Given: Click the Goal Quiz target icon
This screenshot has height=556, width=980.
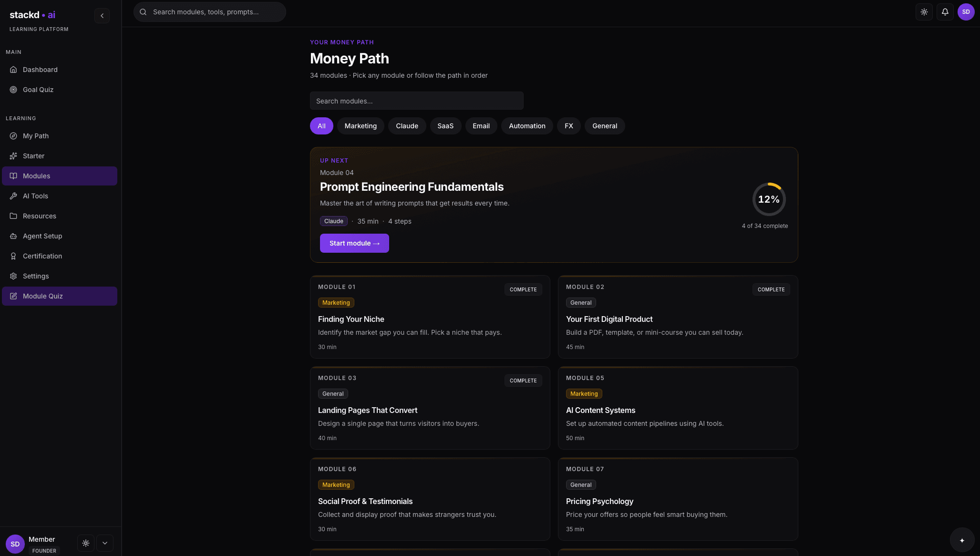Looking at the screenshot, I should 13,90.
